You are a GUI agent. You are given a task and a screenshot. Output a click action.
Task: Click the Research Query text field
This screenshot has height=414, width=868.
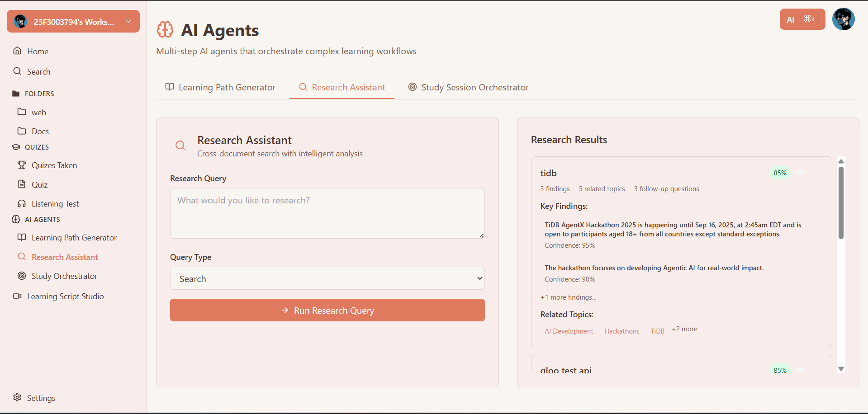point(327,213)
